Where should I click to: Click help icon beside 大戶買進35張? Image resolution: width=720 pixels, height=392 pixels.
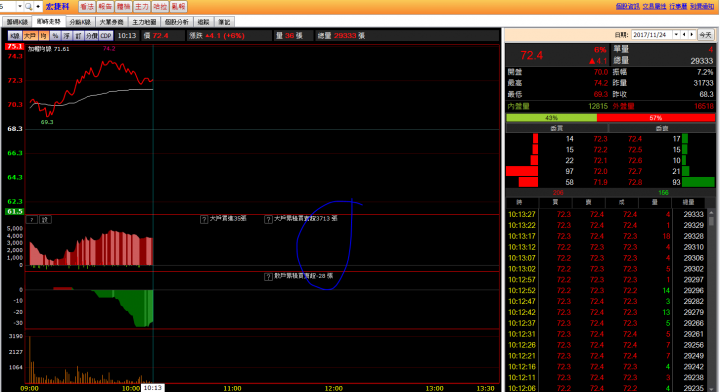point(204,220)
